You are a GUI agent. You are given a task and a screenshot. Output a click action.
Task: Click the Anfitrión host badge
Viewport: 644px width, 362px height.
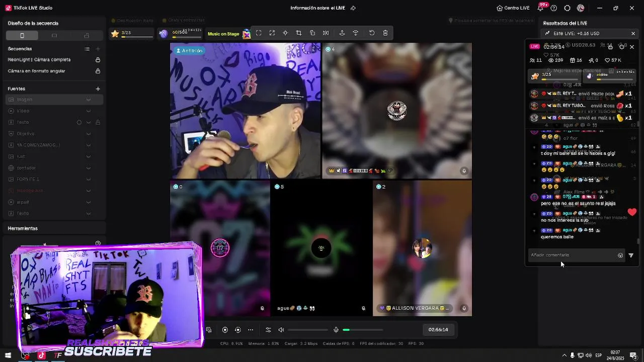[189, 51]
